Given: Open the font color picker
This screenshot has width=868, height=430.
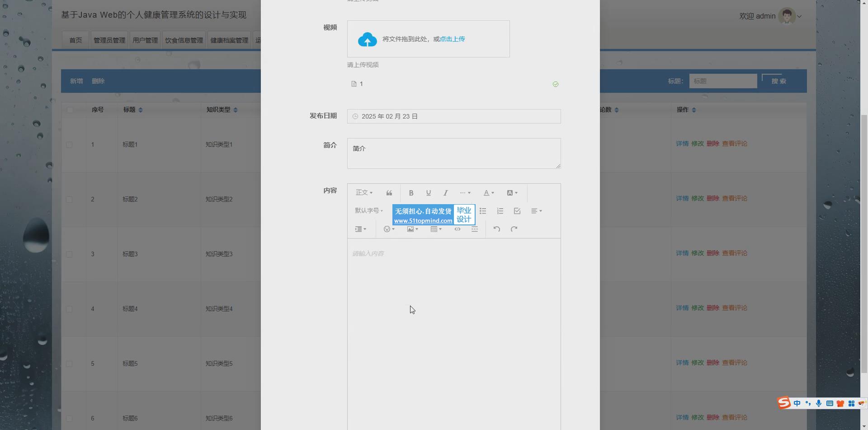Looking at the screenshot, I should pos(488,193).
